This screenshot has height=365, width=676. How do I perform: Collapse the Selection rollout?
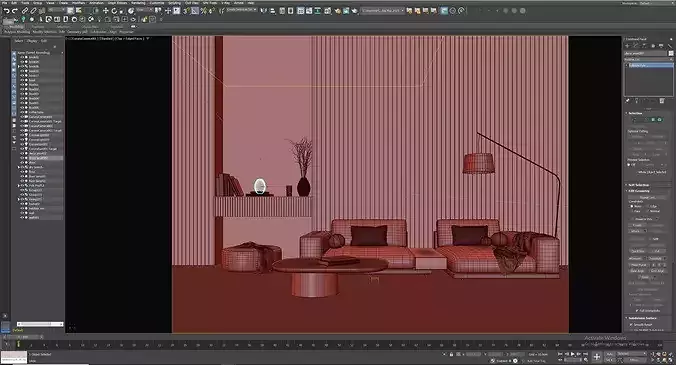634,113
